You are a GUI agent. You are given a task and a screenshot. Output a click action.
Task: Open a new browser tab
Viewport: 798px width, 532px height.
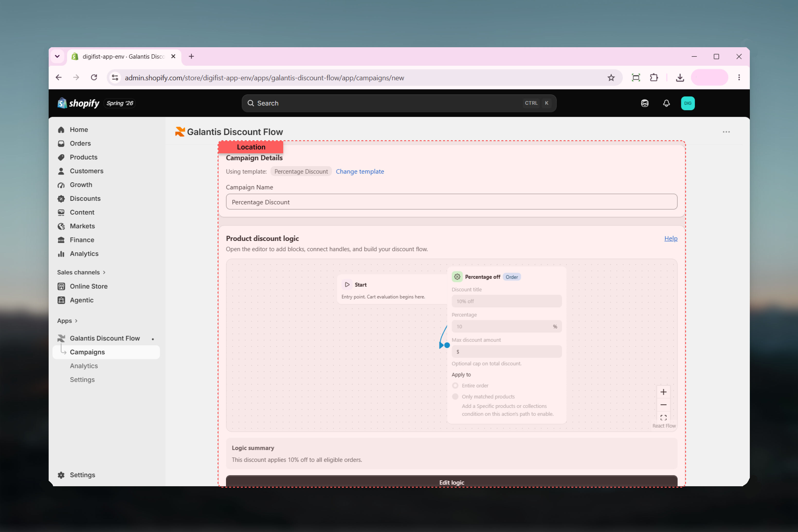191,56
